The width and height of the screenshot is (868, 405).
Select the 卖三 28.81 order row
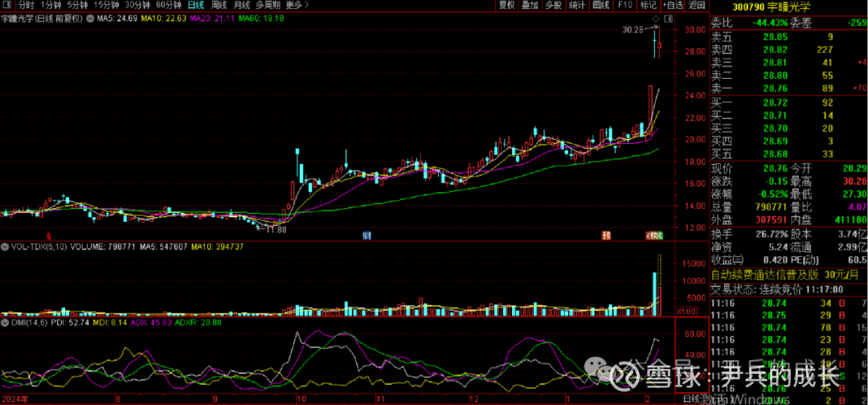pyautogui.click(x=788, y=63)
